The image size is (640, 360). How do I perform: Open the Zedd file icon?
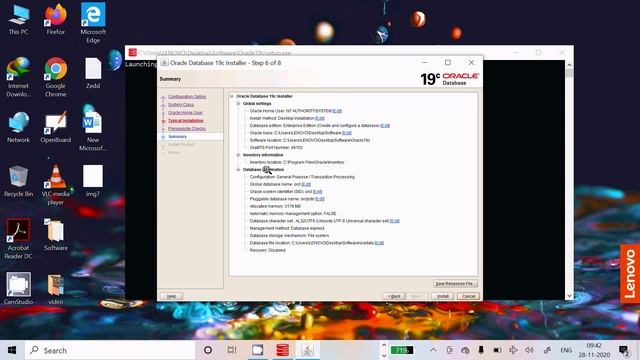[93, 73]
